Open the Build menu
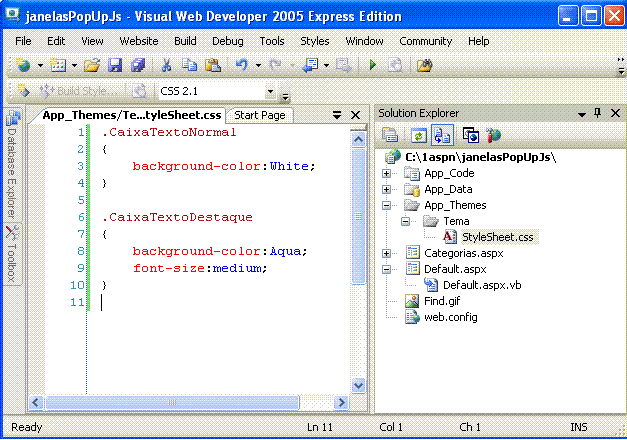This screenshot has width=627, height=440. [185, 41]
